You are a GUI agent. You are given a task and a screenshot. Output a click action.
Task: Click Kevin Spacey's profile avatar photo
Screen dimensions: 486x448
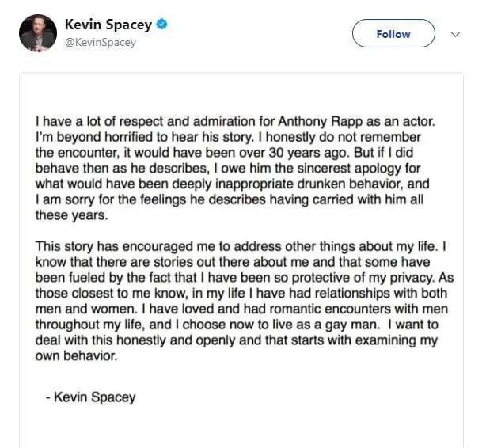click(x=37, y=33)
